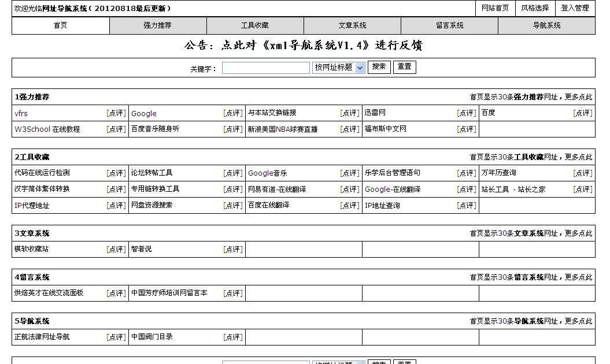This screenshot has height=364, width=610.
Task: Open the vfrs site link
Action: point(21,114)
